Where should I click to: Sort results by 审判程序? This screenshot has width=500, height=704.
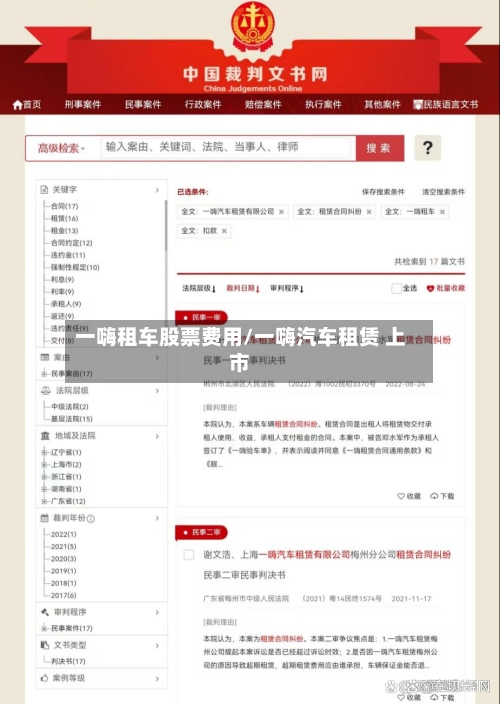(287, 288)
